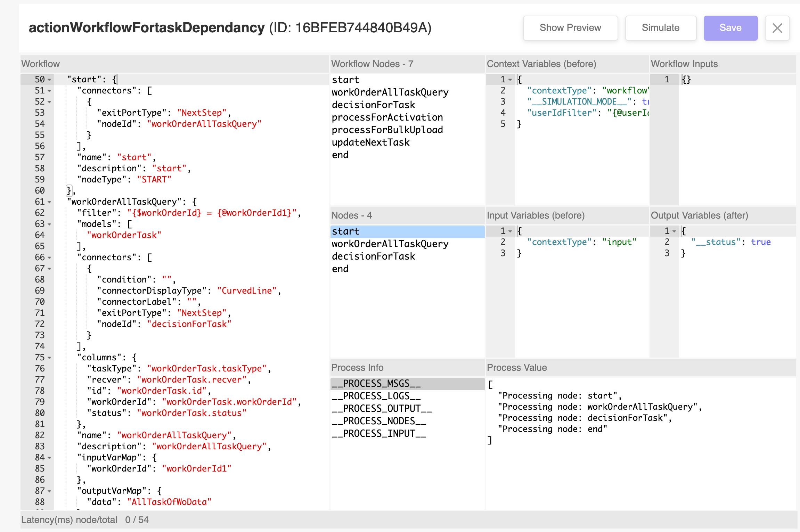800x532 pixels.
Task: Collapse fold arrow on line 66
Action: point(49,257)
